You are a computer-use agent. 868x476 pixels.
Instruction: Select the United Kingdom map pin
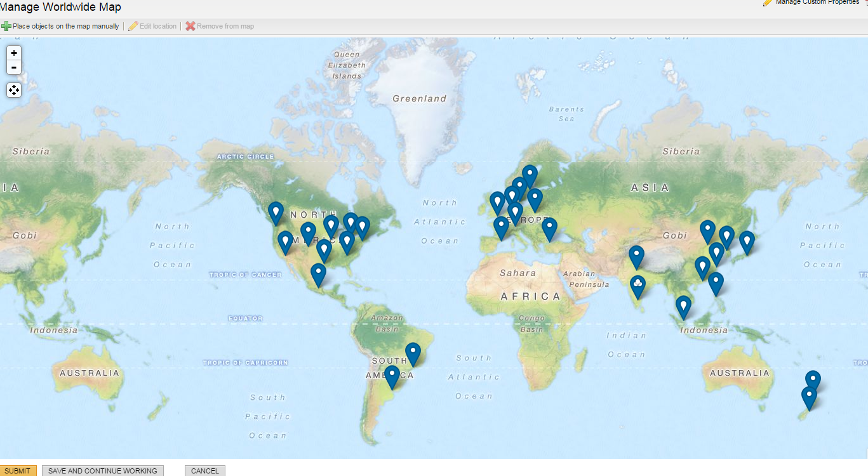[x=497, y=204]
